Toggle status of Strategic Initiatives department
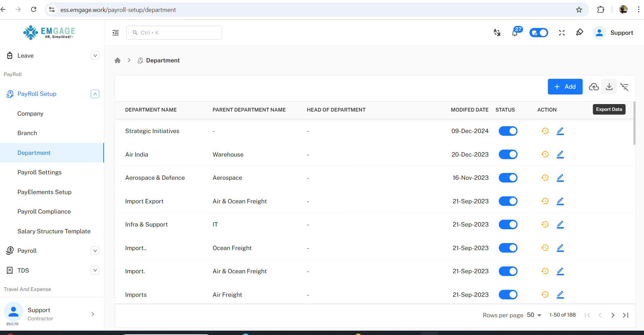Screen dimensions: 644x335 click(x=508, y=131)
